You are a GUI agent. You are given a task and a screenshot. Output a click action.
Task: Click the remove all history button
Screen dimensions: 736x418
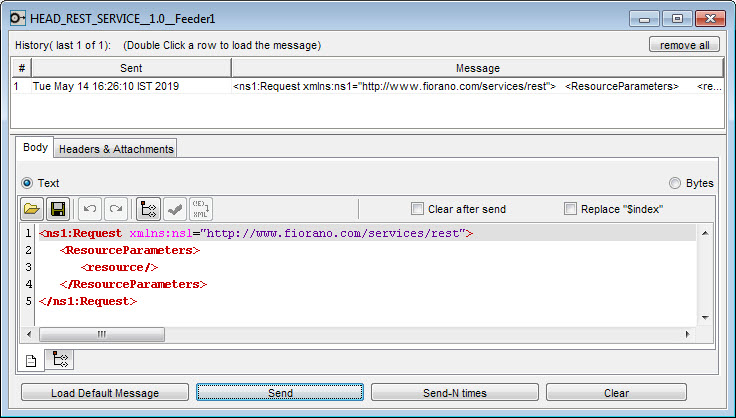[684, 45]
